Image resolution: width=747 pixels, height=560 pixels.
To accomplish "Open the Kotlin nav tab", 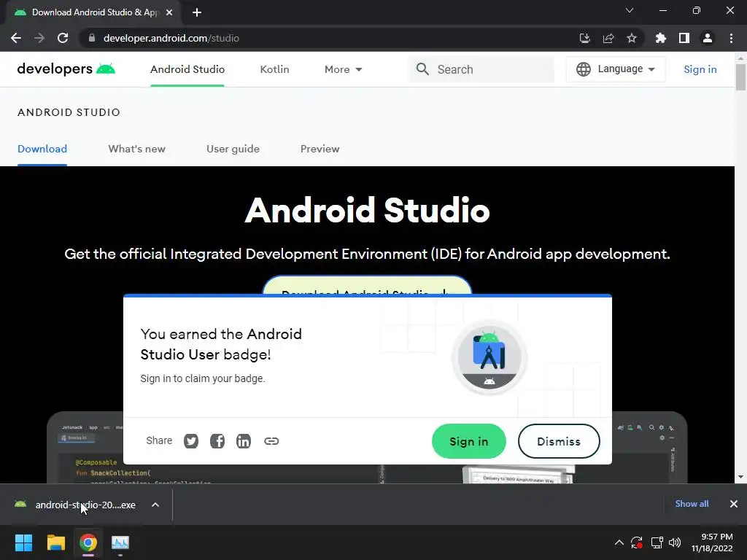I will 274,69.
